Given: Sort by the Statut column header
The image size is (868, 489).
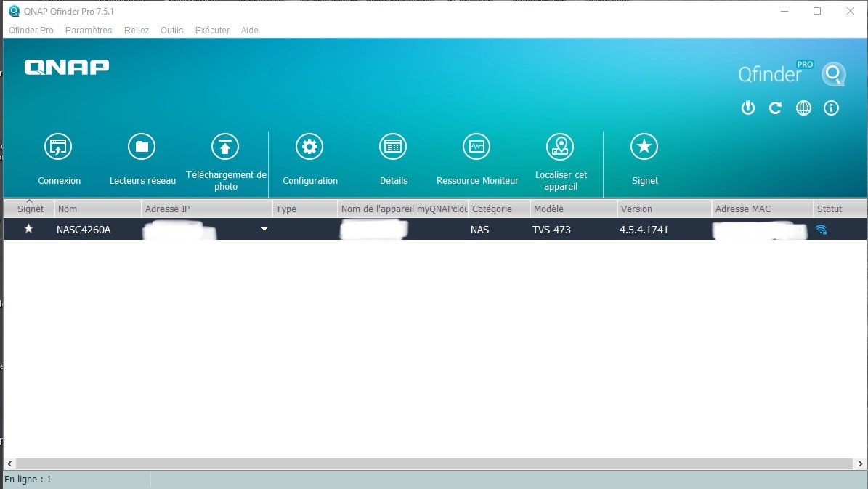Looking at the screenshot, I should point(840,209).
